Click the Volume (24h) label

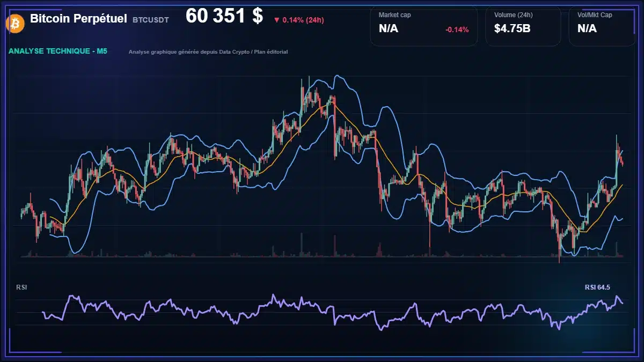[x=514, y=15]
